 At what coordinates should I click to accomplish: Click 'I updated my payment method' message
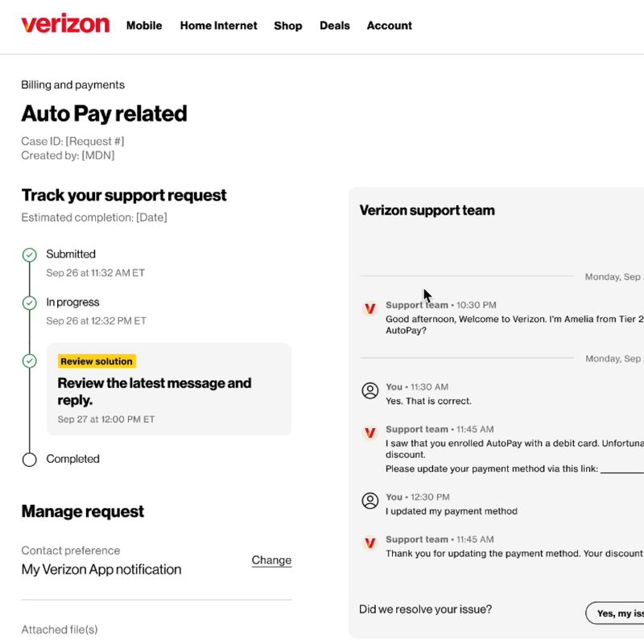click(452, 511)
